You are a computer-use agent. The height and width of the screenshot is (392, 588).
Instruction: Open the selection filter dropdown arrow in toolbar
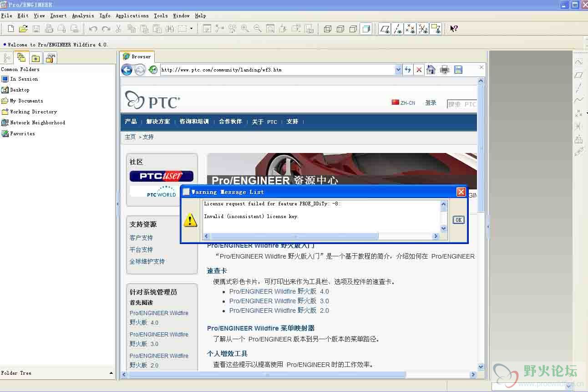tap(191, 29)
